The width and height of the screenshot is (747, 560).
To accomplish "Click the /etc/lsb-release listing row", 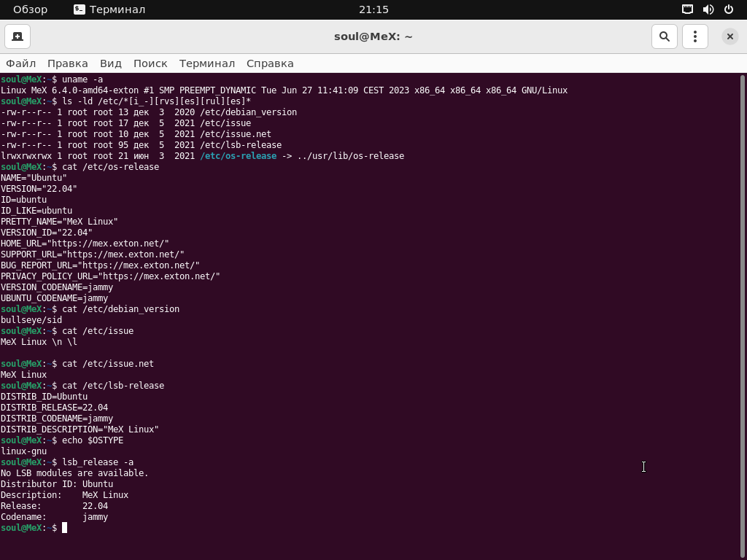I will 141,145.
